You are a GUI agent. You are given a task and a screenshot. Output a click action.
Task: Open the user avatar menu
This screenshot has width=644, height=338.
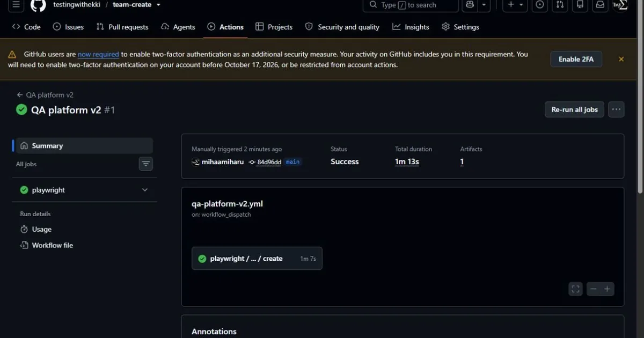coord(620,5)
